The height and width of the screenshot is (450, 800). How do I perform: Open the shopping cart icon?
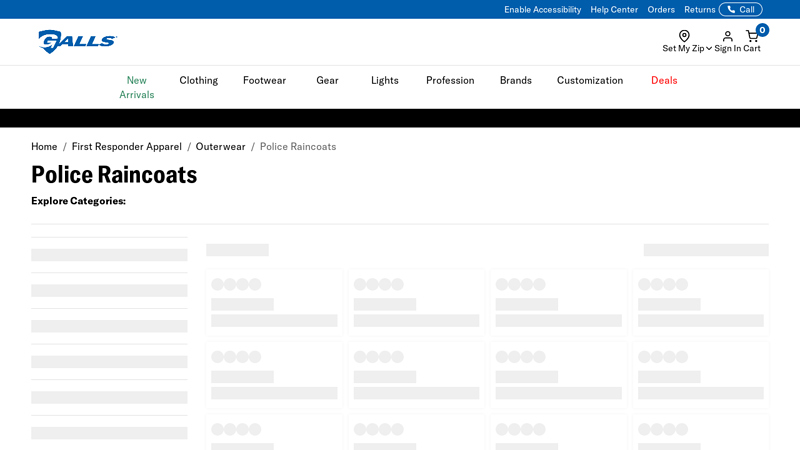pos(753,36)
